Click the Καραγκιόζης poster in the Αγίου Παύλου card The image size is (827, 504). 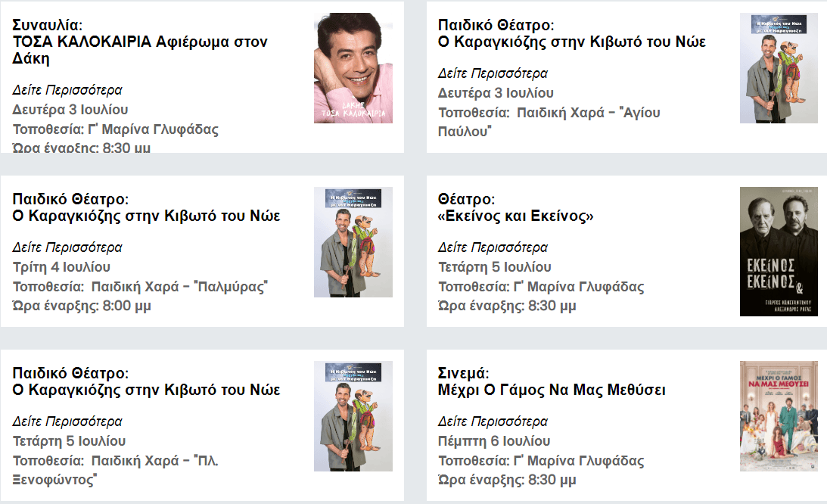tap(779, 68)
